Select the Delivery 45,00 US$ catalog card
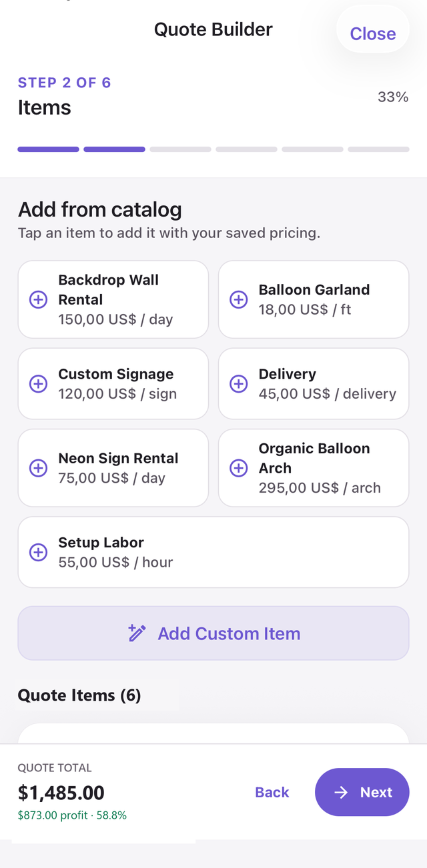This screenshot has height=868, width=427. coord(314,383)
